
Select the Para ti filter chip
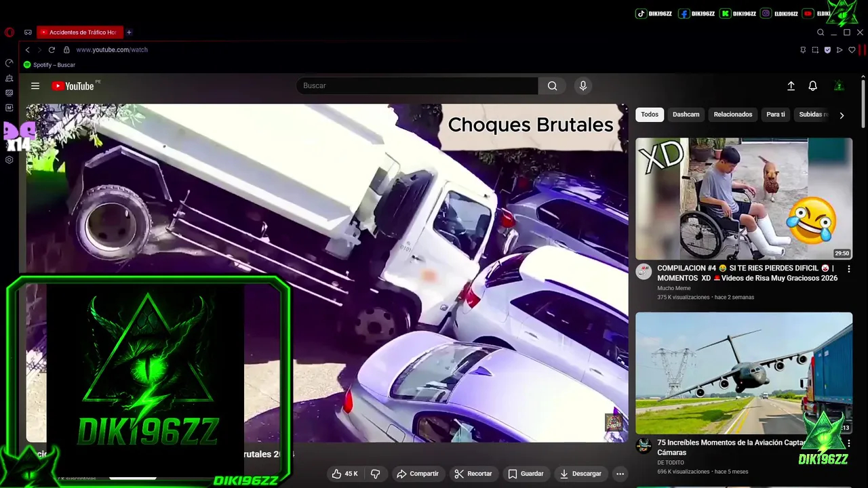tap(776, 115)
